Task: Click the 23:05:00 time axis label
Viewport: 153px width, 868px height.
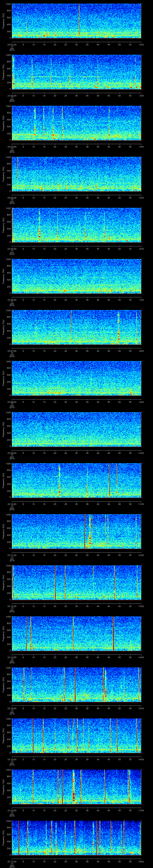Action: [x=12, y=248]
